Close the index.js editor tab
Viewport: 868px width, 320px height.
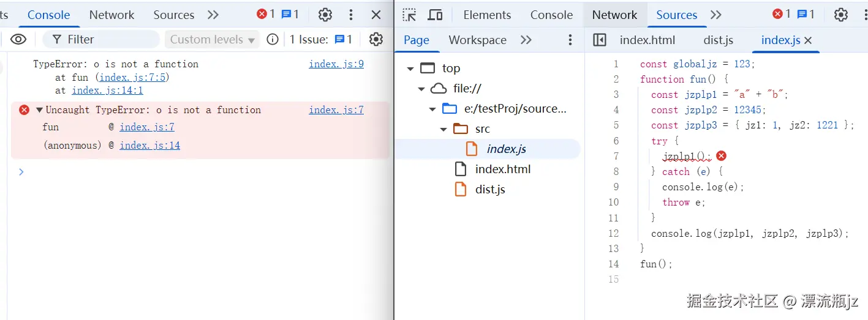[808, 40]
